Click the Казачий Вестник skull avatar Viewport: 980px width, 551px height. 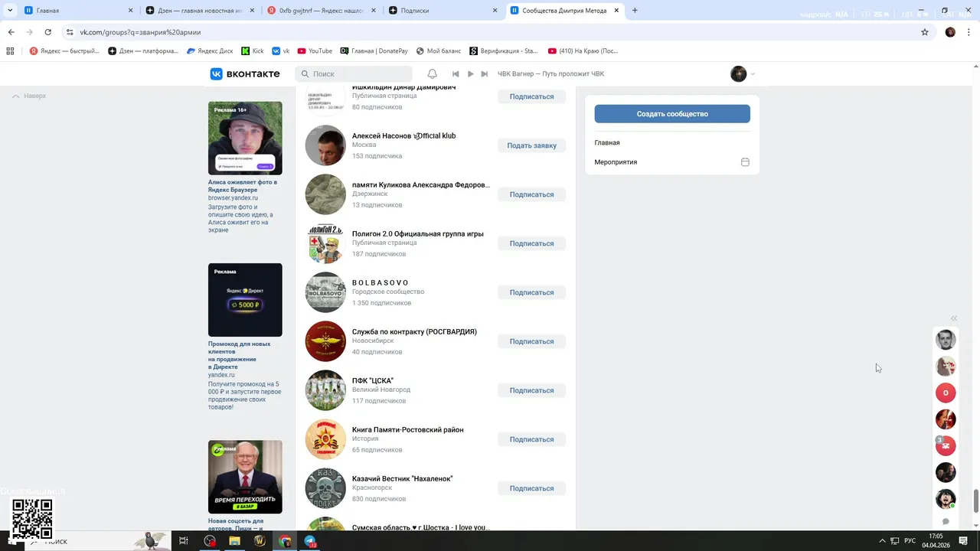pos(325,488)
